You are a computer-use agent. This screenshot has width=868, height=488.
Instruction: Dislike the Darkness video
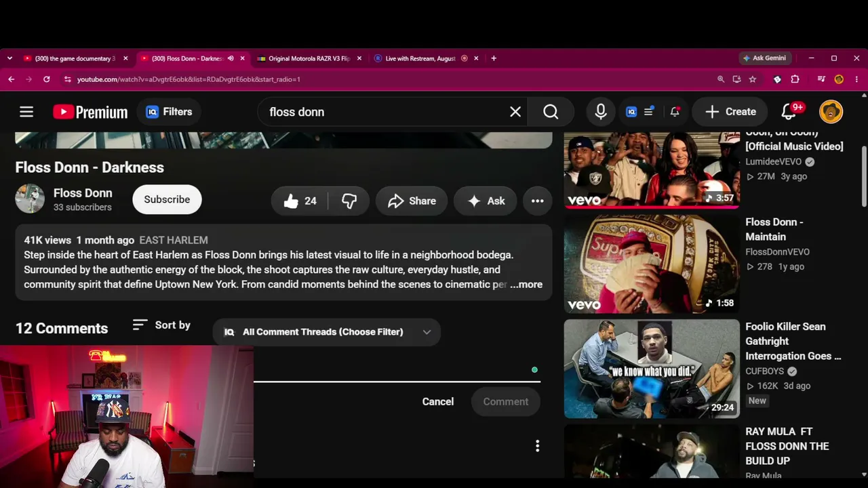349,201
